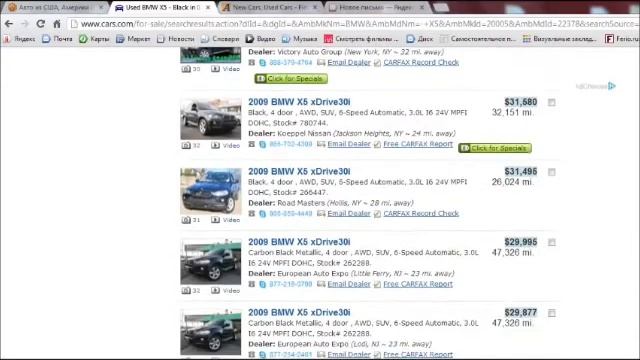
Task: Close the Used BMW X5 tab
Action: pyautogui.click(x=208, y=7)
